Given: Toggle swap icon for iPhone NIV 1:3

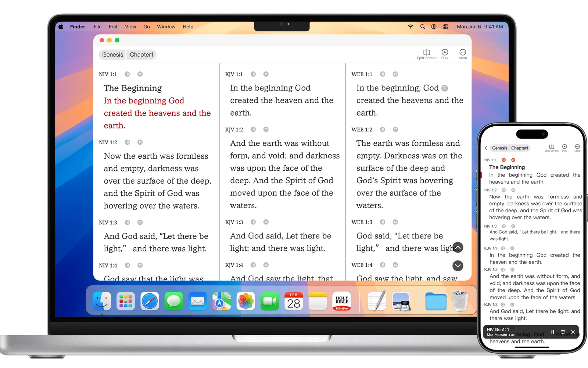Looking at the screenshot, I should [513, 226].
